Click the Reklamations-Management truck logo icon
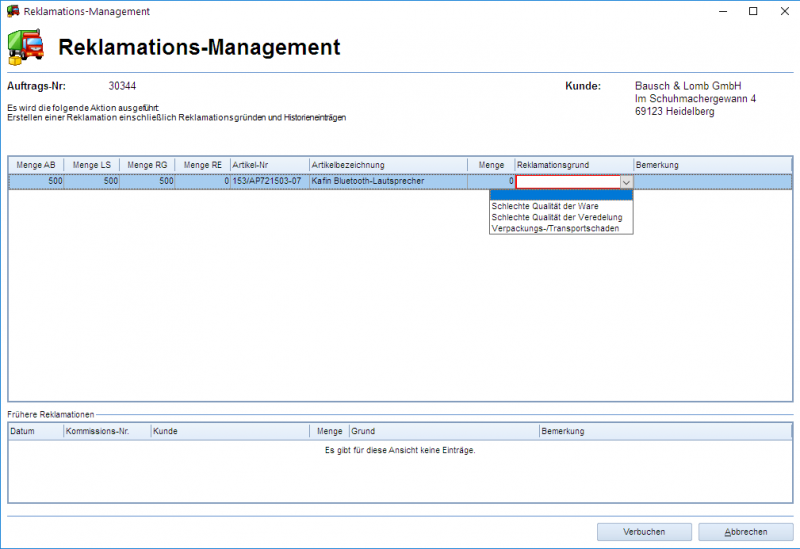The height and width of the screenshot is (549, 800). (26, 47)
